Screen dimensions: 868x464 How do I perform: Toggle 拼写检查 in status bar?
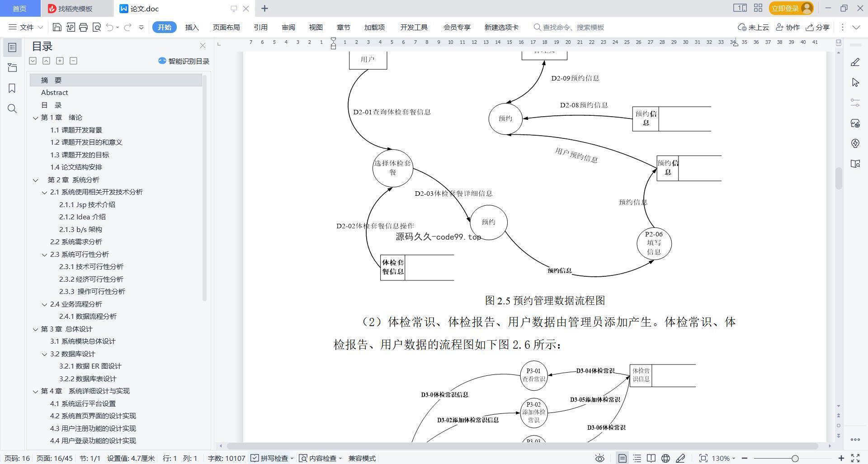(270, 458)
